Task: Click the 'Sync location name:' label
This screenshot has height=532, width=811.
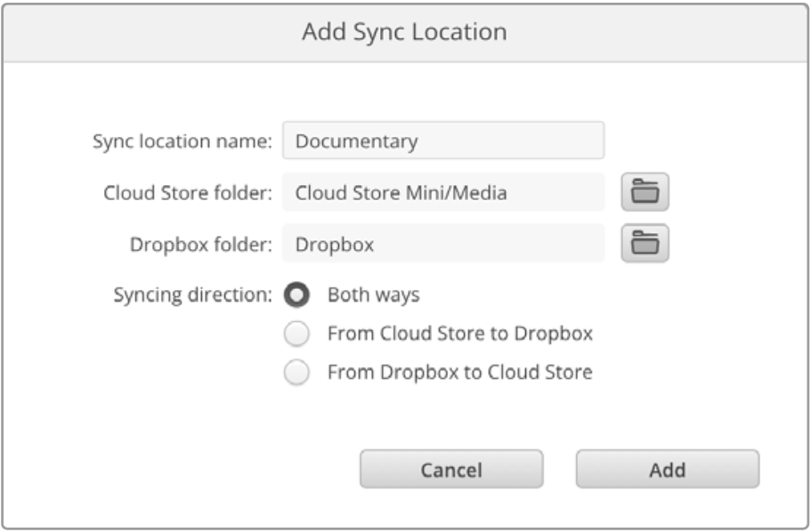Action: [182, 141]
